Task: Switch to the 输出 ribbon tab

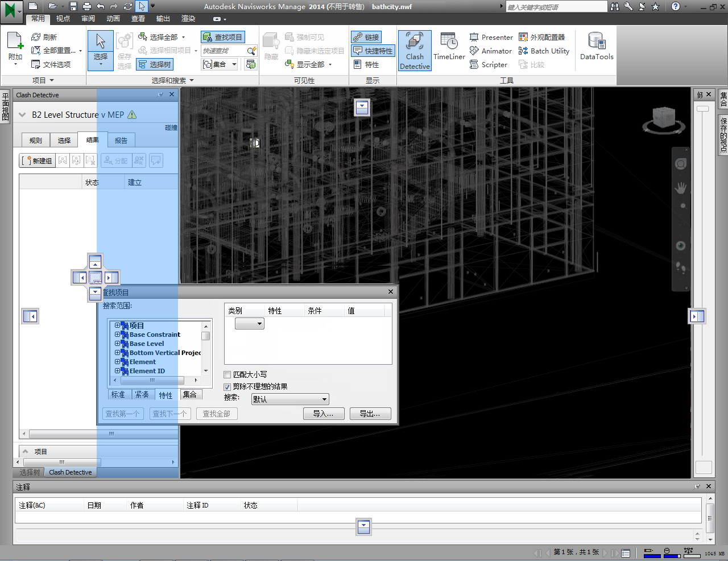Action: pos(163,19)
